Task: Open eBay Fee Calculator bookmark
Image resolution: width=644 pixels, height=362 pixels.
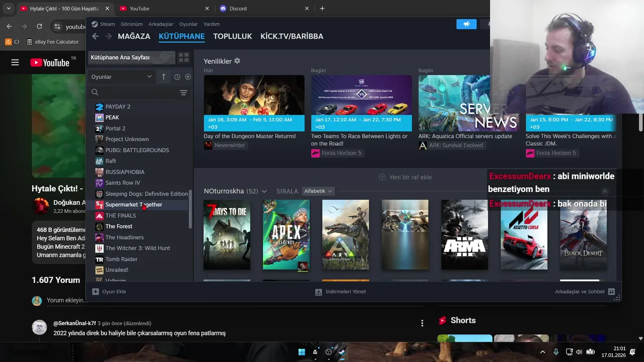Action: click(53, 42)
